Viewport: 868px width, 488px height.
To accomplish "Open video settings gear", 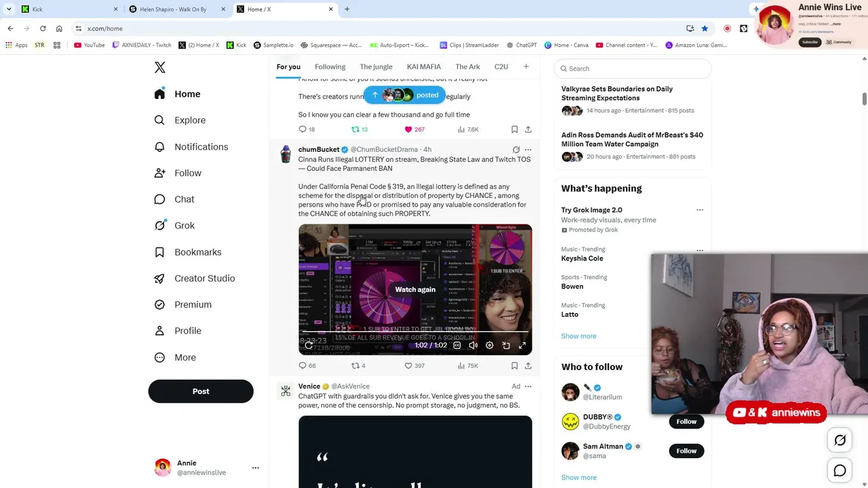I will (490, 346).
